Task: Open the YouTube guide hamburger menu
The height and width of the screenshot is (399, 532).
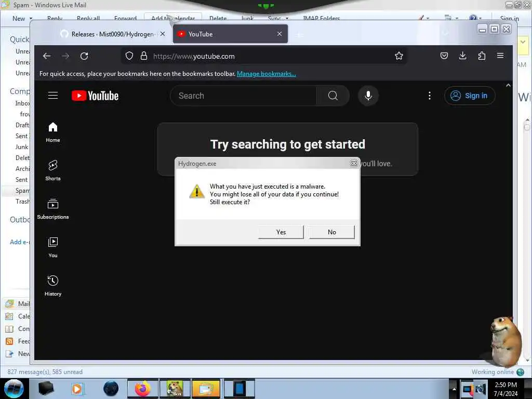Action: [53, 96]
